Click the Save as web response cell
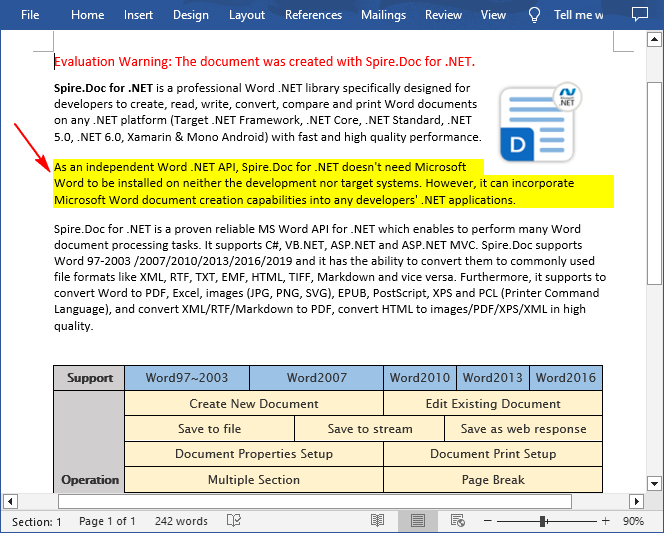 click(x=523, y=429)
